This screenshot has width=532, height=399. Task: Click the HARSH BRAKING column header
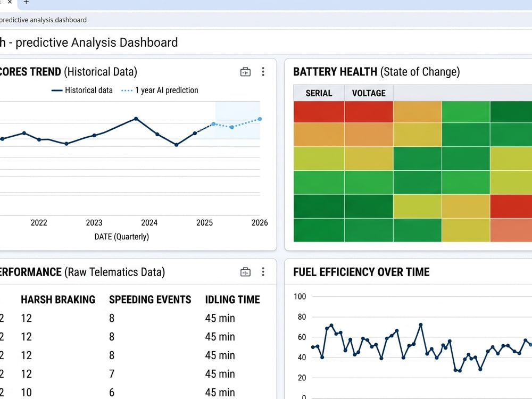click(x=58, y=300)
